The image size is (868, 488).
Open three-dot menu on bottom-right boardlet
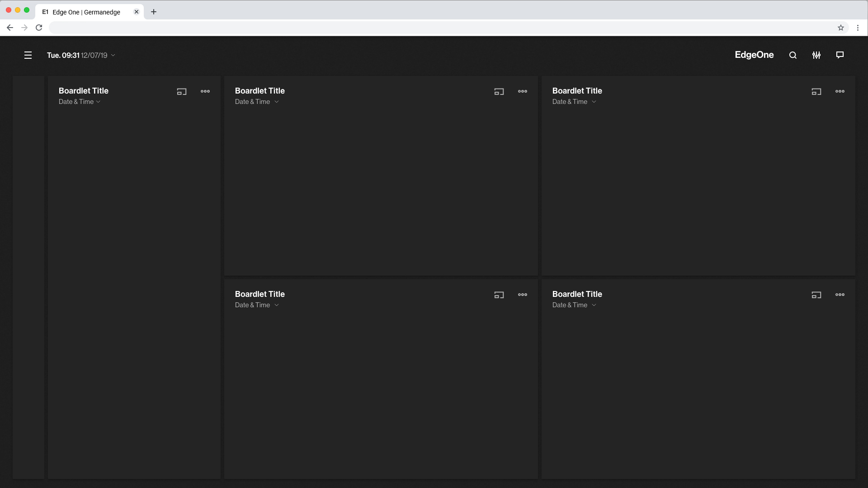[840, 295]
